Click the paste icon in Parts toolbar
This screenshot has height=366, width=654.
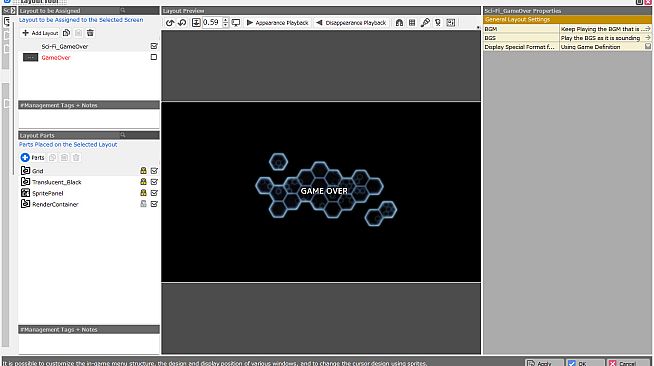click(64, 158)
